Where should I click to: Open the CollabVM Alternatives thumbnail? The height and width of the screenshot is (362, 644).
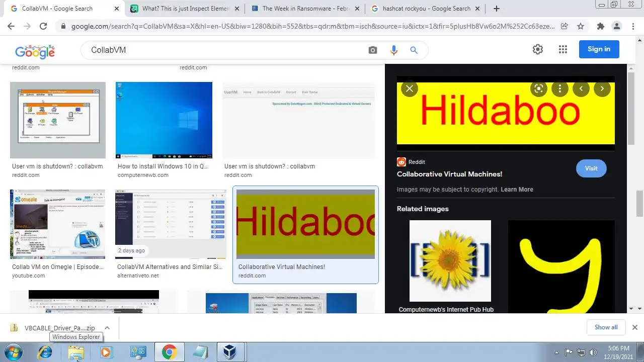(x=171, y=224)
